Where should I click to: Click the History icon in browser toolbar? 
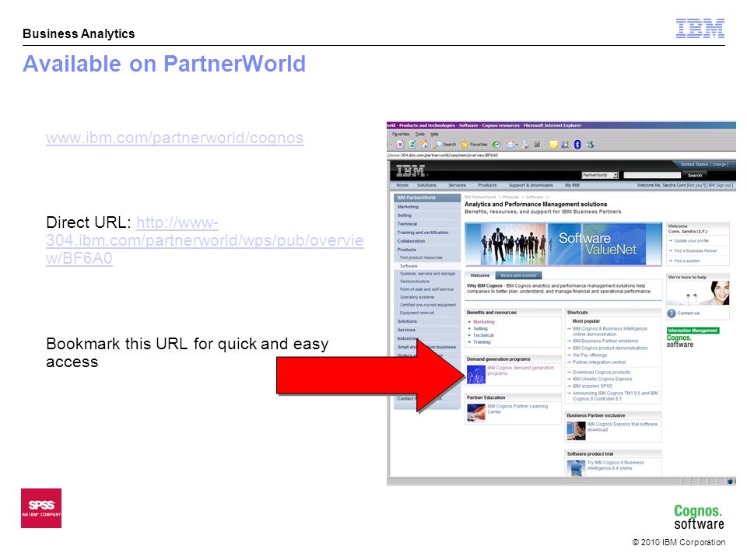click(496, 145)
